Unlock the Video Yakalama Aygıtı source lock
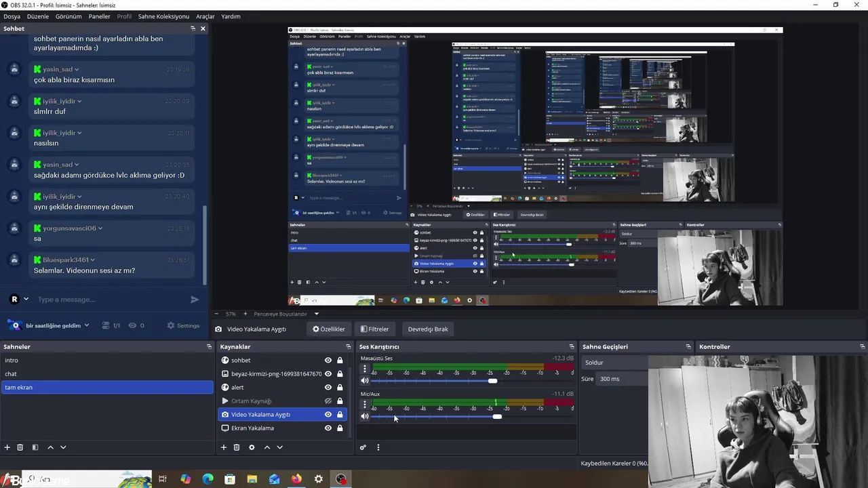Image resolution: width=868 pixels, height=488 pixels. tap(340, 415)
